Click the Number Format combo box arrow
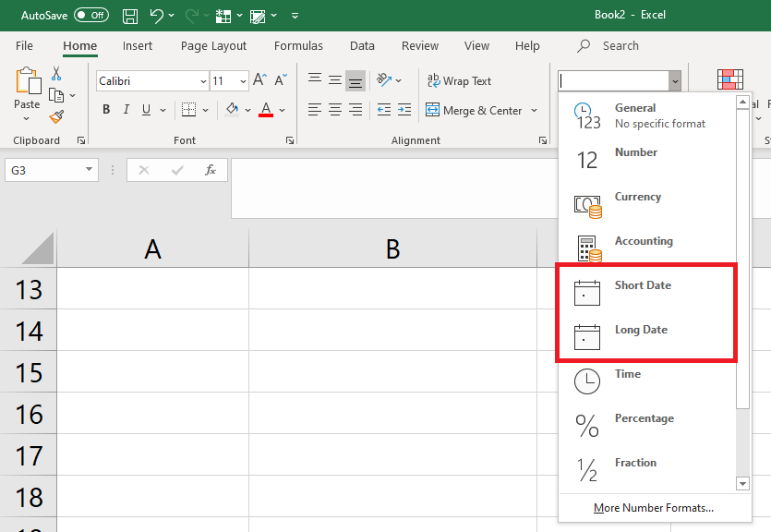771x532 pixels. click(x=675, y=81)
